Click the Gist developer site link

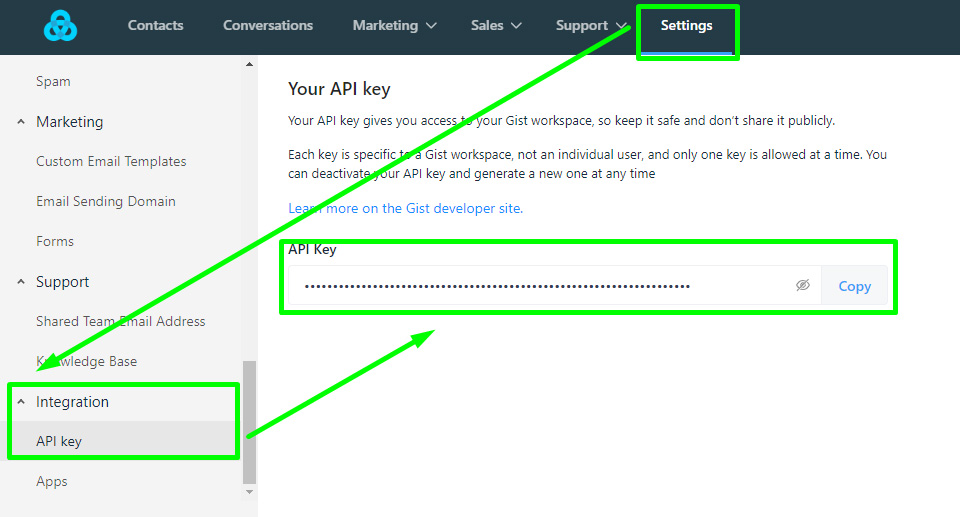click(405, 208)
